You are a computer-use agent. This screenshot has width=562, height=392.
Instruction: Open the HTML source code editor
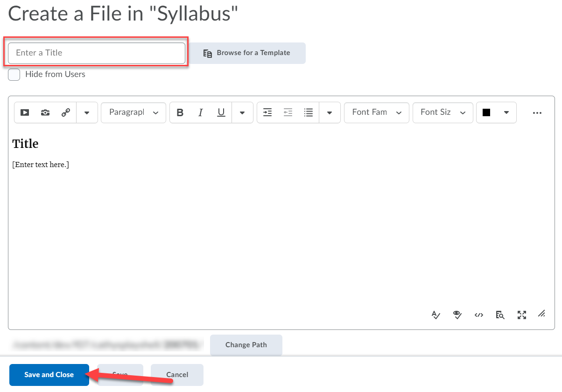coord(478,315)
